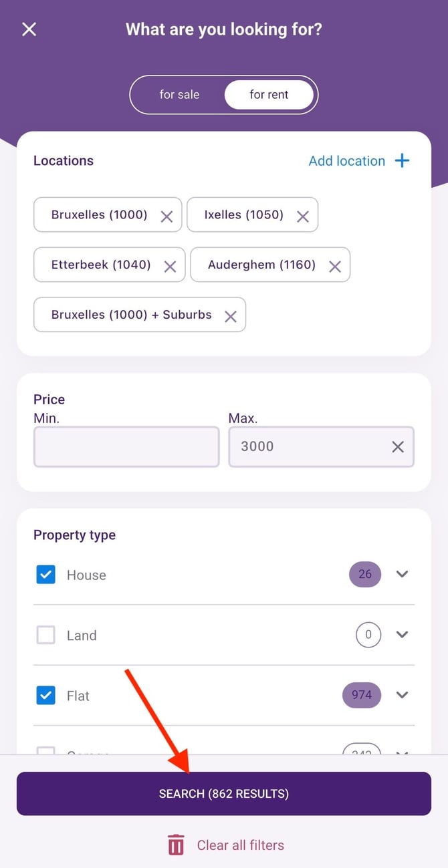The image size is (448, 868).
Task: Expand the Flat property type options
Action: tap(402, 696)
